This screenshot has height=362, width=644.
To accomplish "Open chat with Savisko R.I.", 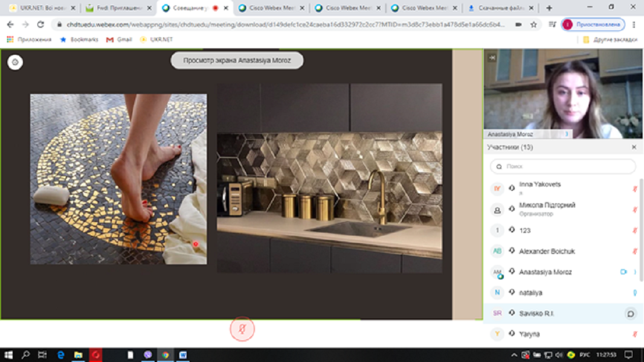I will point(630,314).
